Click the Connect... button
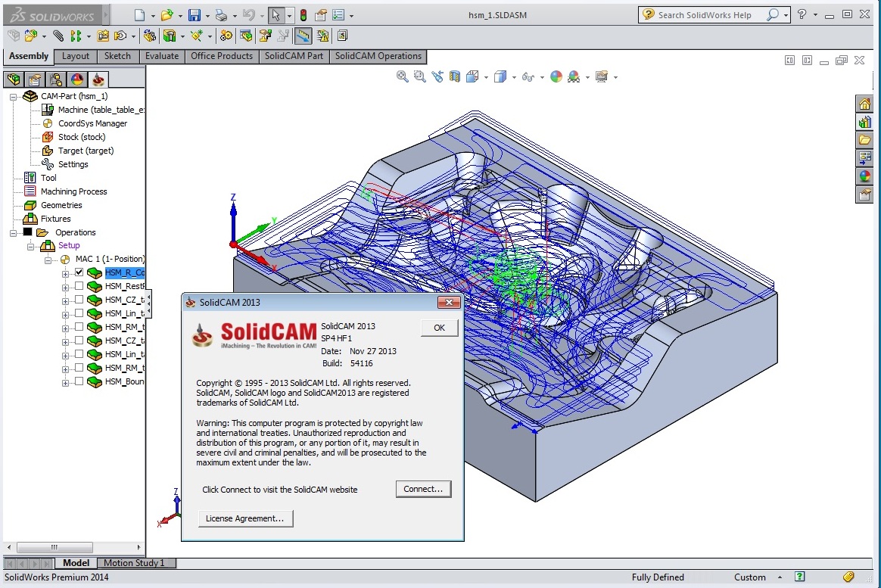881x588 pixels. pos(423,489)
